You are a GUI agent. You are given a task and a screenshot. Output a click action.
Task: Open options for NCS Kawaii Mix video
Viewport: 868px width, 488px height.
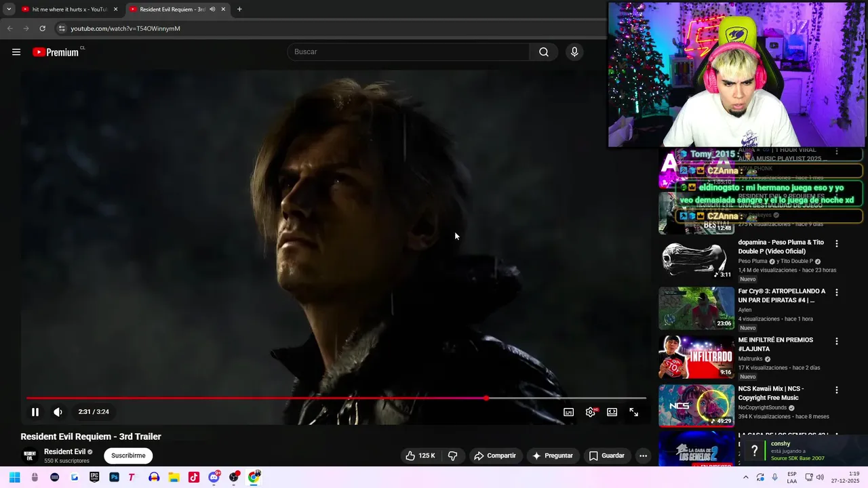tap(836, 390)
